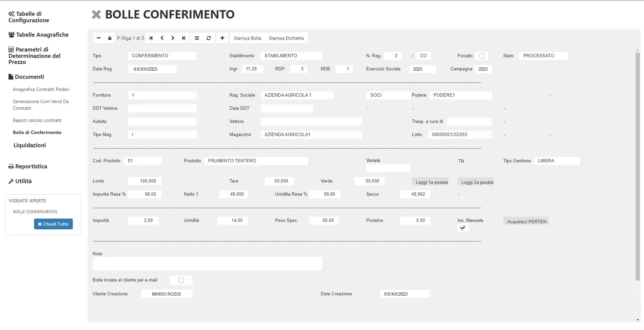Click the Varietà field

coord(388,168)
